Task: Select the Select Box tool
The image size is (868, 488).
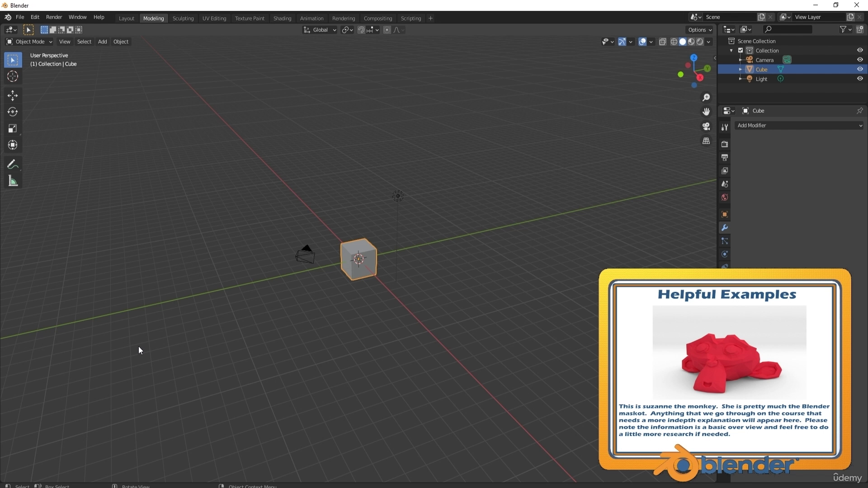Action: click(x=13, y=60)
